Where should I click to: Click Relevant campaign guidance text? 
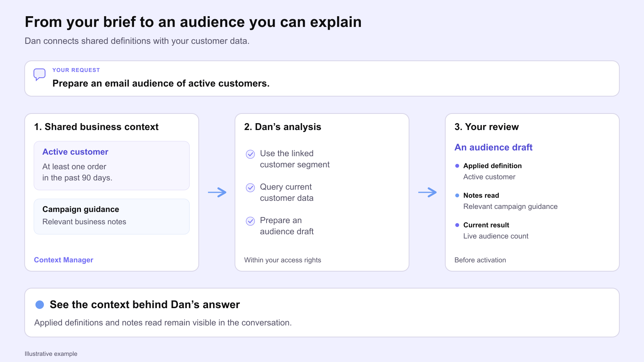(x=510, y=207)
